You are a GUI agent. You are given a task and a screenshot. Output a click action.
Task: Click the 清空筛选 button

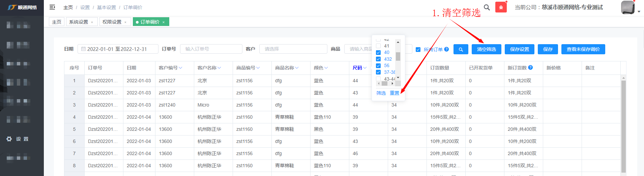point(486,49)
